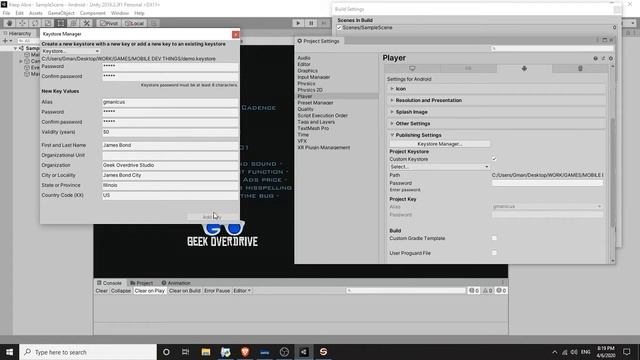Click the Console Clear button
The image size is (640, 360).
tap(102, 291)
